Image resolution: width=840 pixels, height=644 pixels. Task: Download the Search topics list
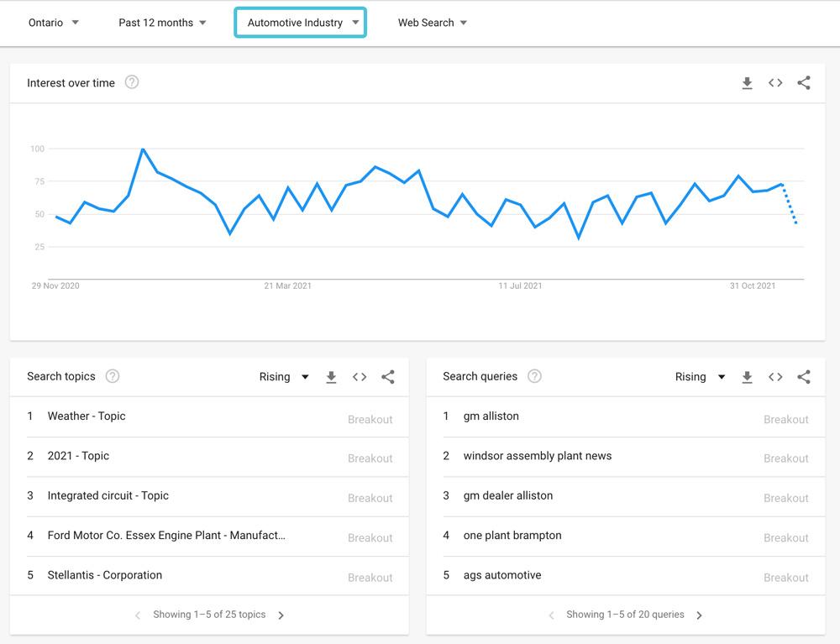(x=331, y=377)
